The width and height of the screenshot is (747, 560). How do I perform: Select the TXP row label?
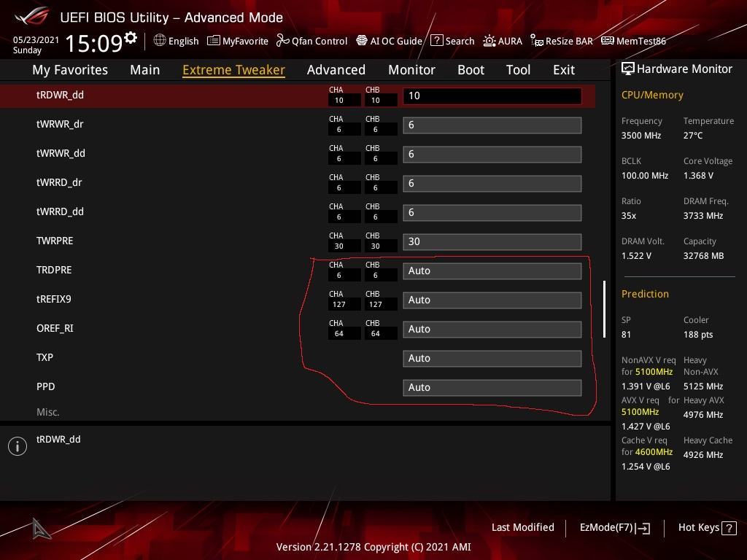click(x=44, y=357)
